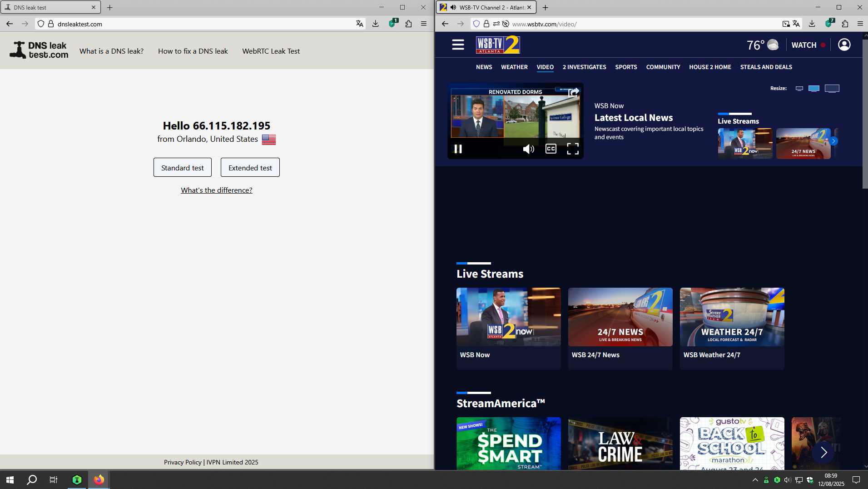Open tracking protection shield for dnsleaktest.com
This screenshot has height=489, width=868.
pyautogui.click(x=41, y=24)
